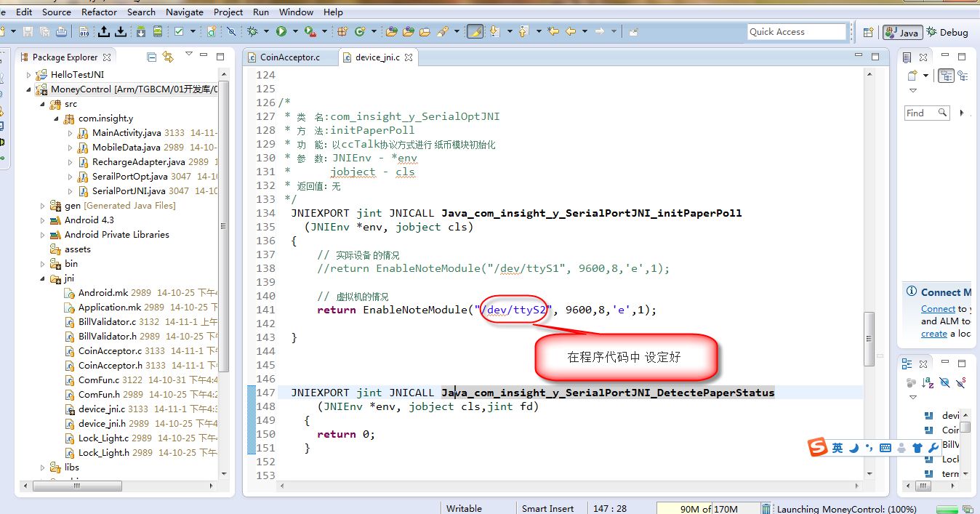Click the Print icon in toolbar
Screen dimensions: 980x514
pos(62,31)
